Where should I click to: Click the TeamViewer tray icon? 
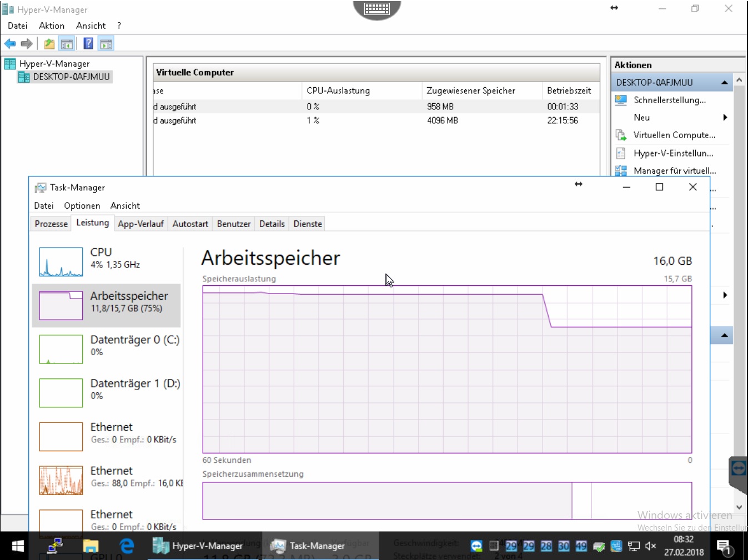[x=476, y=546]
